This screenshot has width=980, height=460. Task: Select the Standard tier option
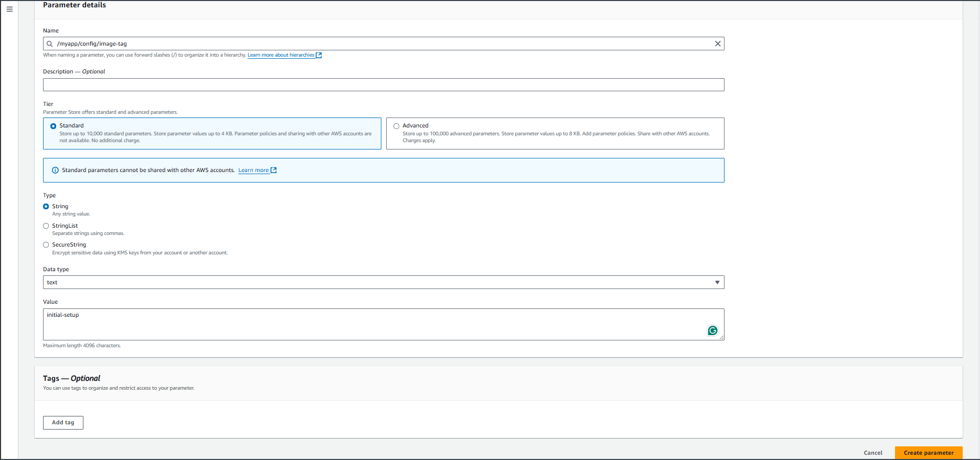tap(54, 126)
